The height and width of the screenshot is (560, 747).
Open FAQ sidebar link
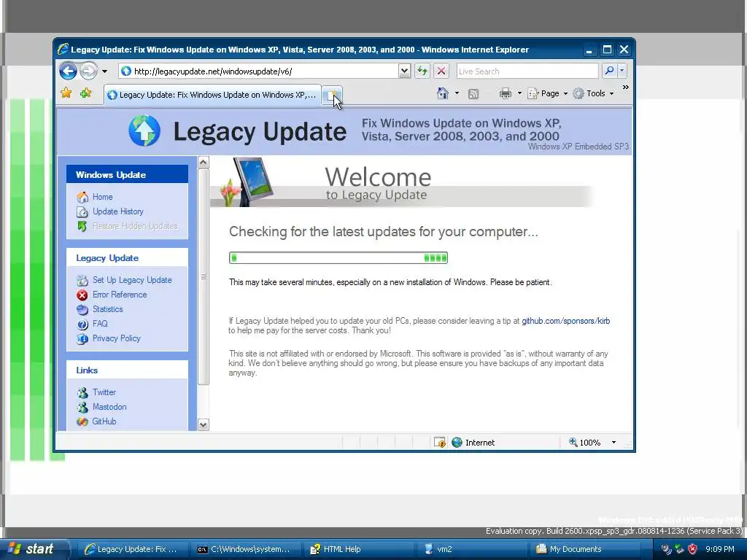[100, 324]
